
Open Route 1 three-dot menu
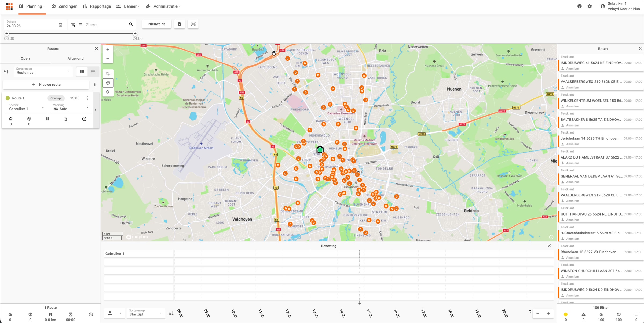click(x=87, y=98)
